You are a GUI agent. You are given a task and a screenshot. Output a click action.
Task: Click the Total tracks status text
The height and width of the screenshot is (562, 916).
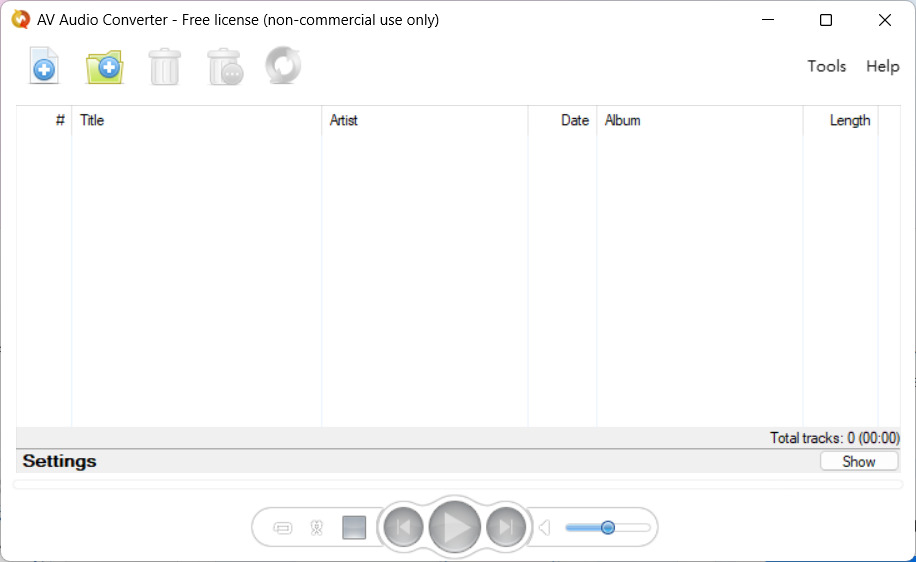click(835, 438)
